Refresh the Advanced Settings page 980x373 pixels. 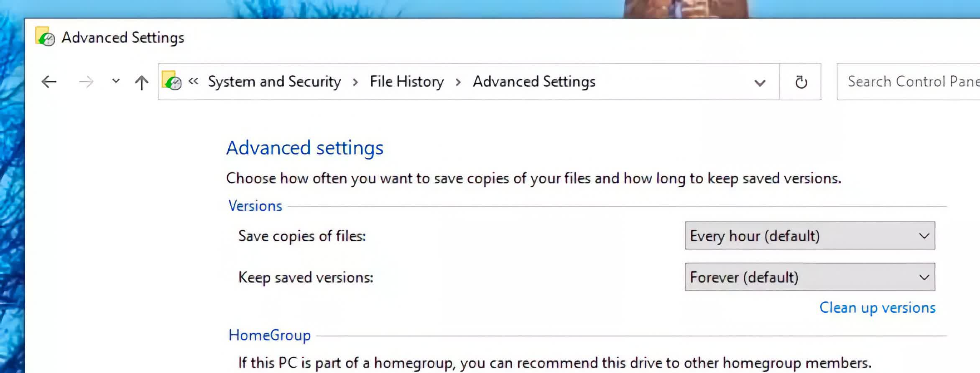pyautogui.click(x=801, y=82)
